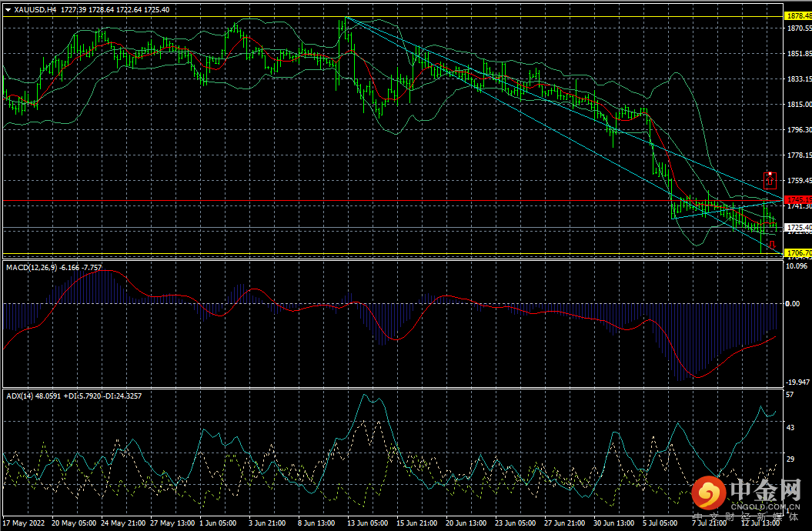Viewport: 812px width, 531px height.
Task: Select the red horizontal line at 1745.15
Action: point(385,201)
